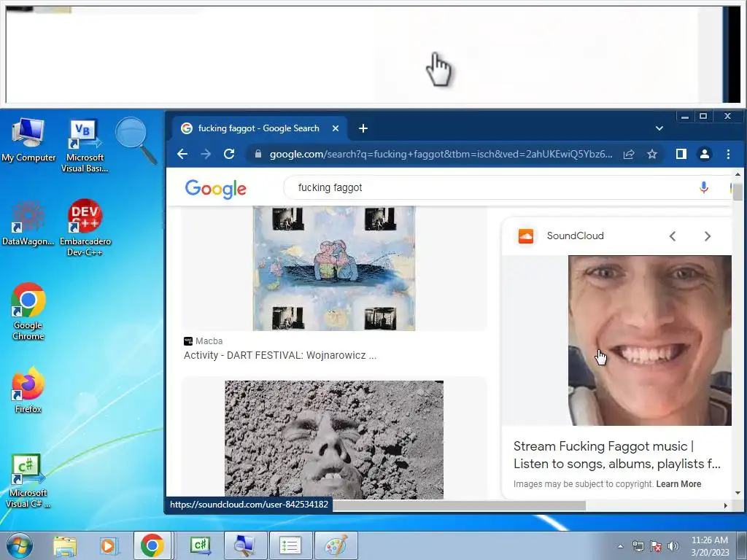Open the DataWagon desktop shortcut
The width and height of the screenshot is (747, 560).
pyautogui.click(x=28, y=223)
